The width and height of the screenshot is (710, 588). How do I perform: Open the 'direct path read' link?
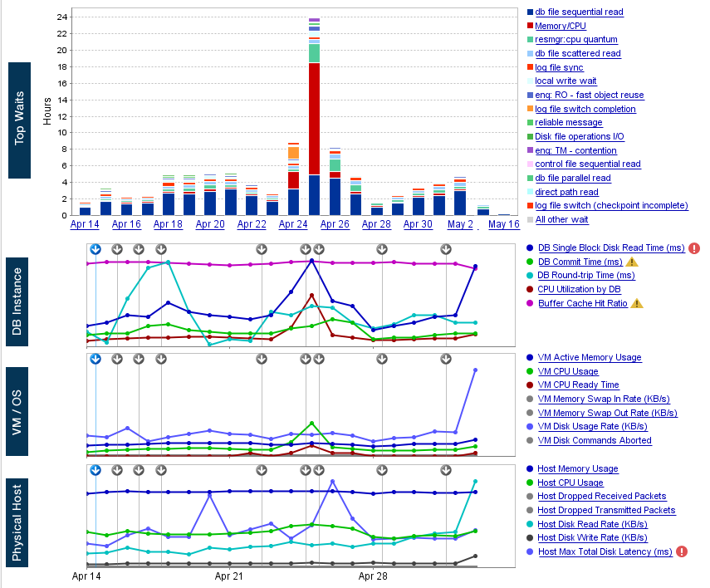[566, 192]
